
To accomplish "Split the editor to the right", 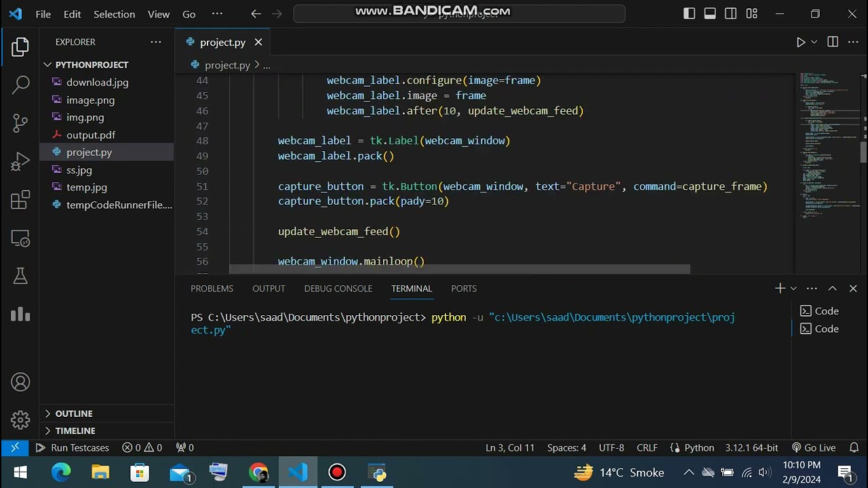I will (833, 42).
